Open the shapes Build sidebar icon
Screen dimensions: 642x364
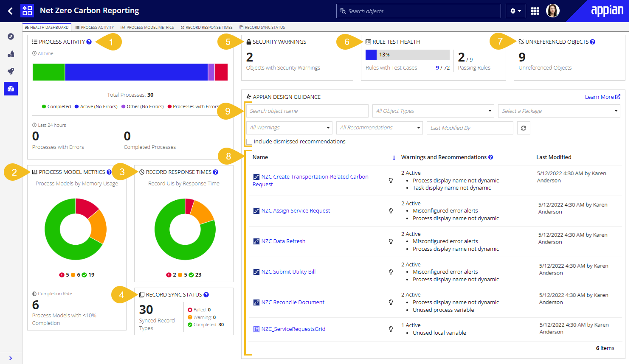coord(11,54)
